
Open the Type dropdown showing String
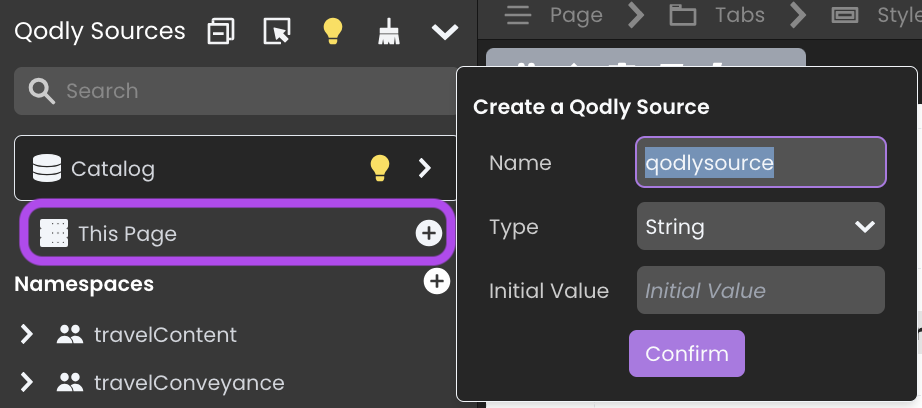click(x=761, y=226)
